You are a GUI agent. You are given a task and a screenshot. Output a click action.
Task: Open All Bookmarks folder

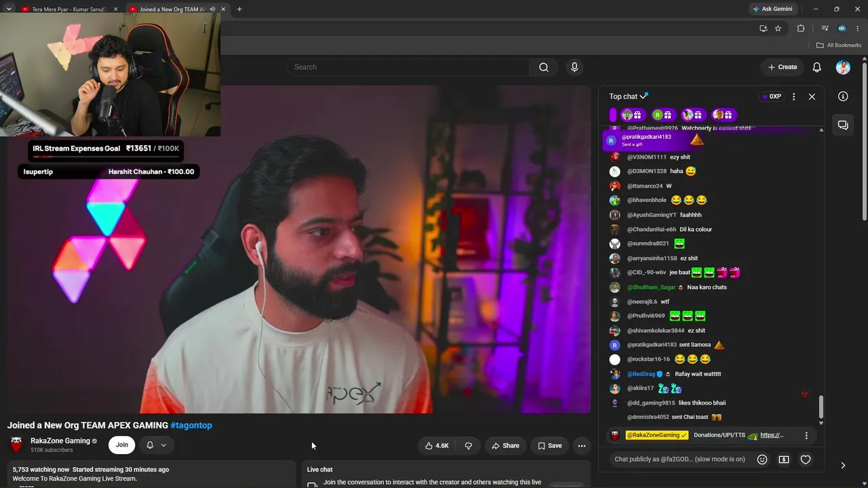pyautogui.click(x=838, y=45)
